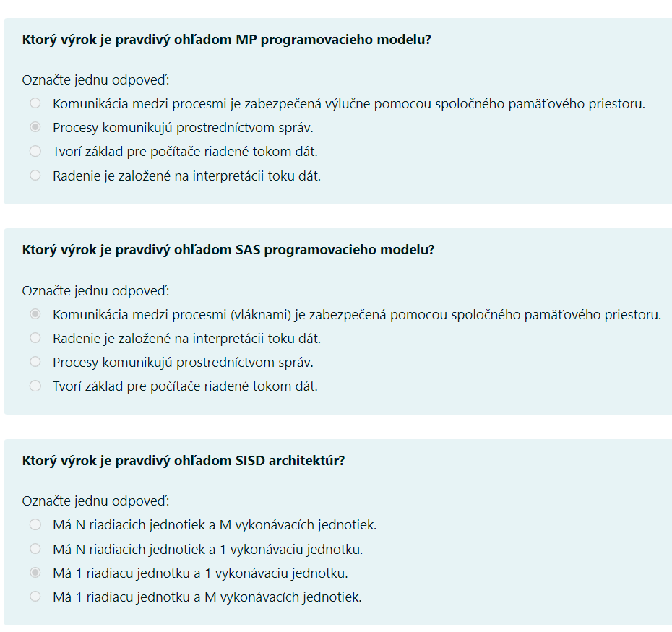Select radio 'Komunikácia… výlučne pomocou spoločného' in MP question
Viewport: 672px width, 632px height.
(35, 103)
